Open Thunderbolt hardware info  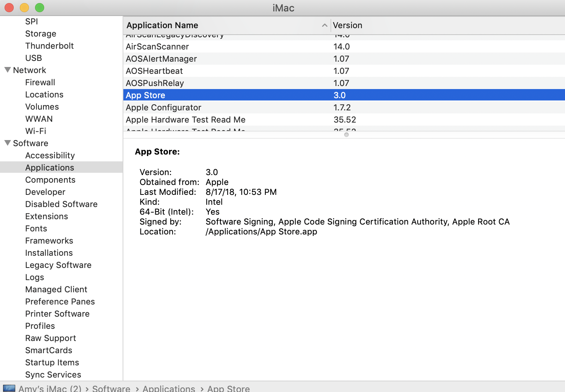pyautogui.click(x=49, y=46)
